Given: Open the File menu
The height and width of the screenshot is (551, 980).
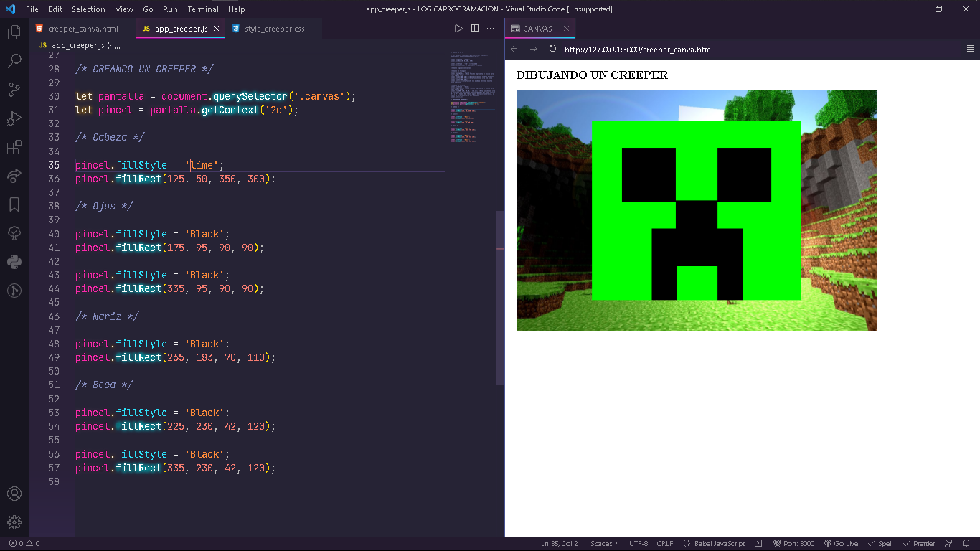Looking at the screenshot, I should [32, 9].
